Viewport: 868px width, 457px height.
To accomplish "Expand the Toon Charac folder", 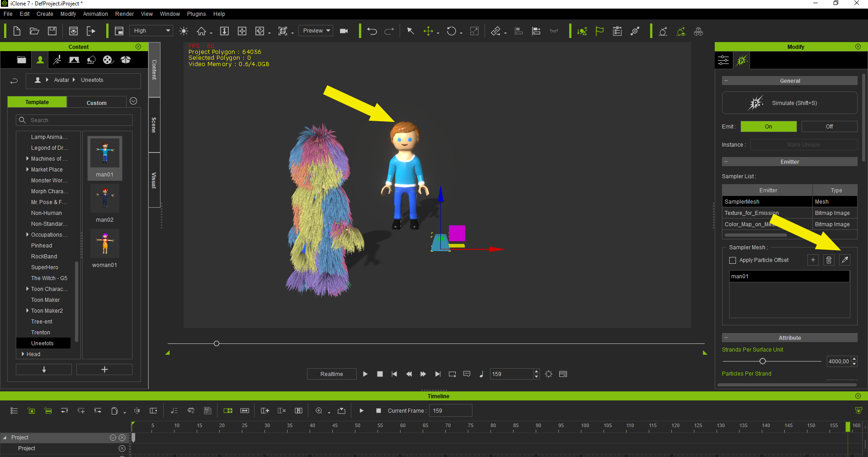I will coord(28,289).
